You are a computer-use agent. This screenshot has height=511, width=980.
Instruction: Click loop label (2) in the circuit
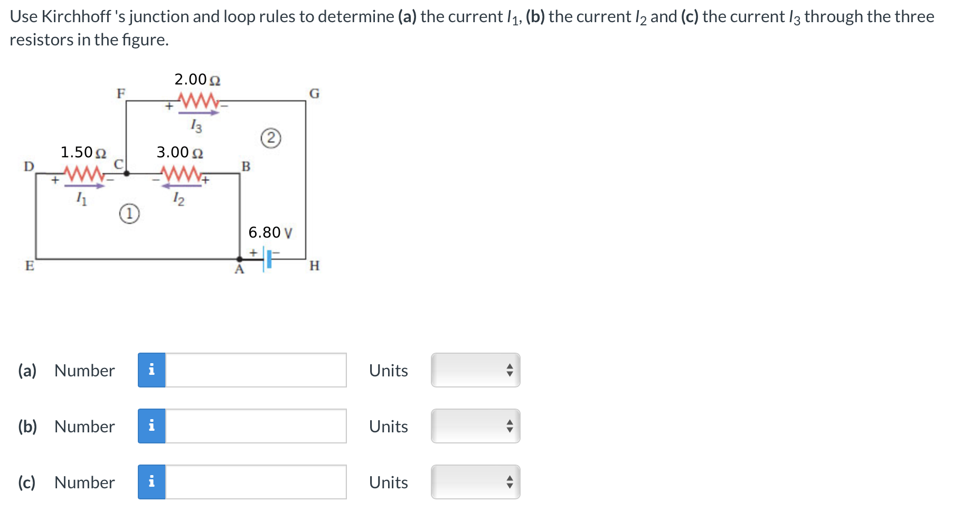(x=271, y=138)
